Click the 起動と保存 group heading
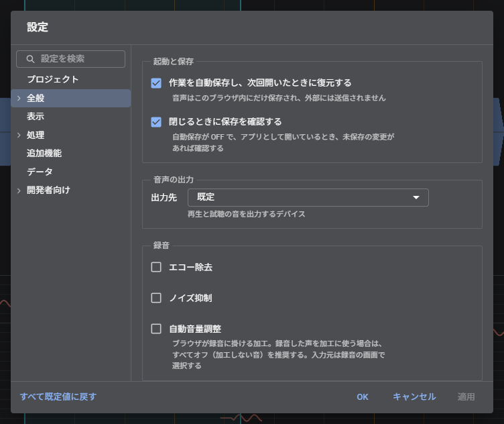 [x=173, y=62]
